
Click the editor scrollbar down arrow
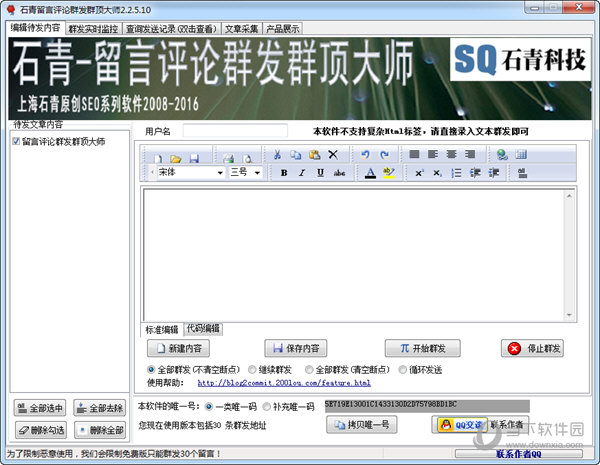pos(569,315)
